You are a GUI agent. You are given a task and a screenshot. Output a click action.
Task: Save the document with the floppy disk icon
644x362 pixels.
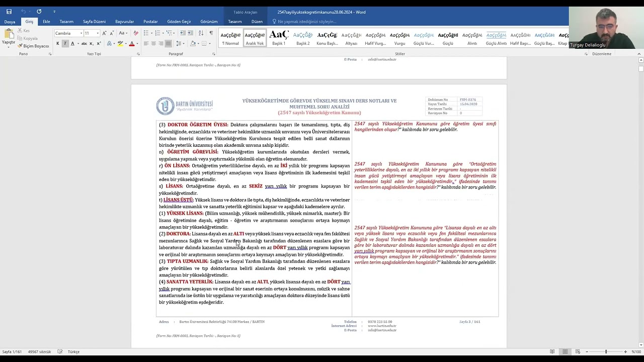coord(9,12)
